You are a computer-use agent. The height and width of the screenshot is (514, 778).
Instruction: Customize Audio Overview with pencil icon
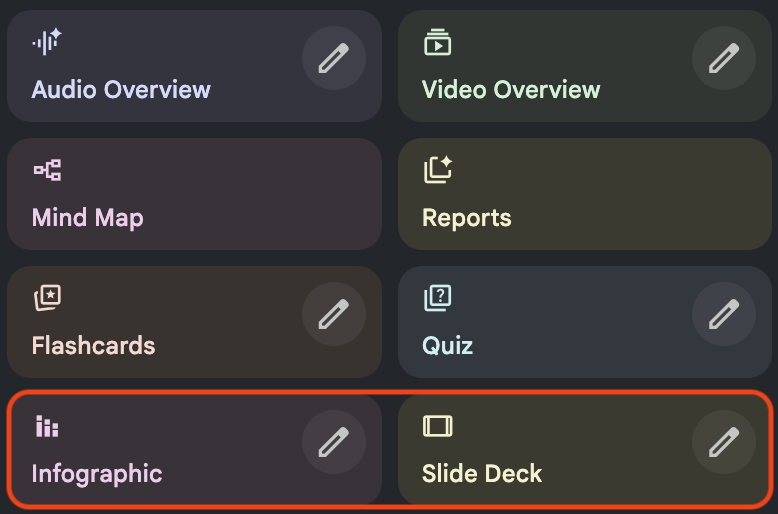point(333,58)
